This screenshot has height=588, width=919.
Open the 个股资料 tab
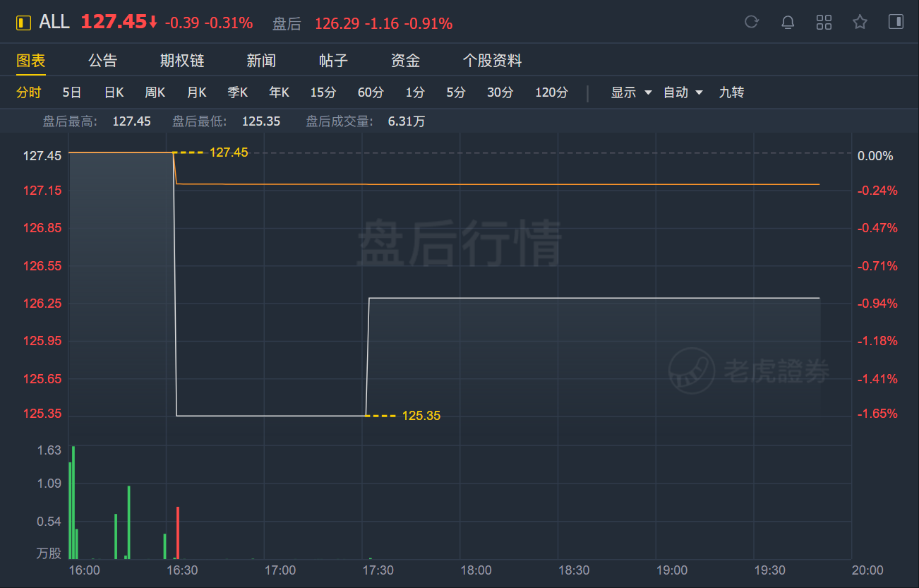click(x=492, y=61)
